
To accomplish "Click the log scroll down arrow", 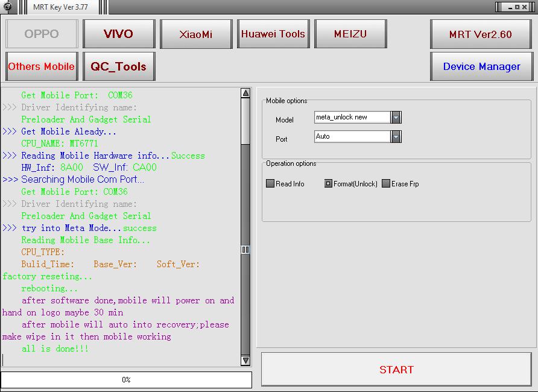I will point(245,361).
